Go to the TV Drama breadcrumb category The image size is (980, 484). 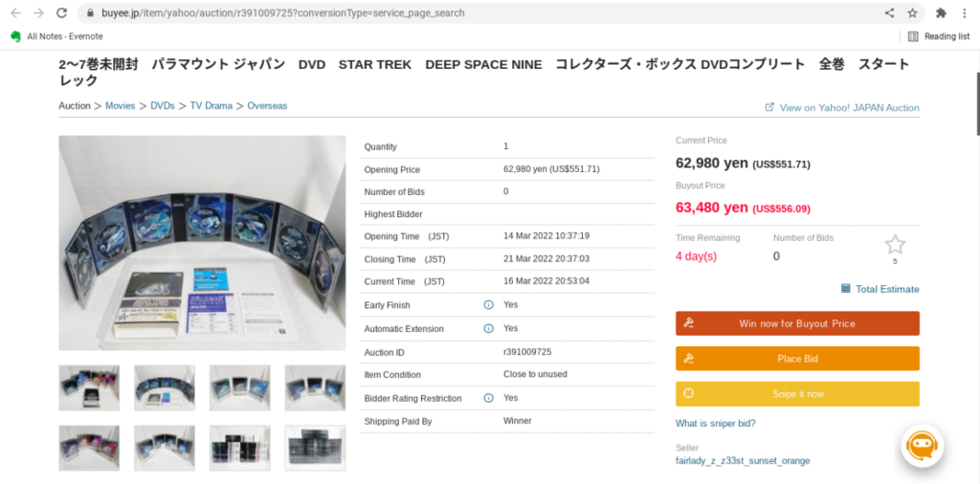point(211,106)
